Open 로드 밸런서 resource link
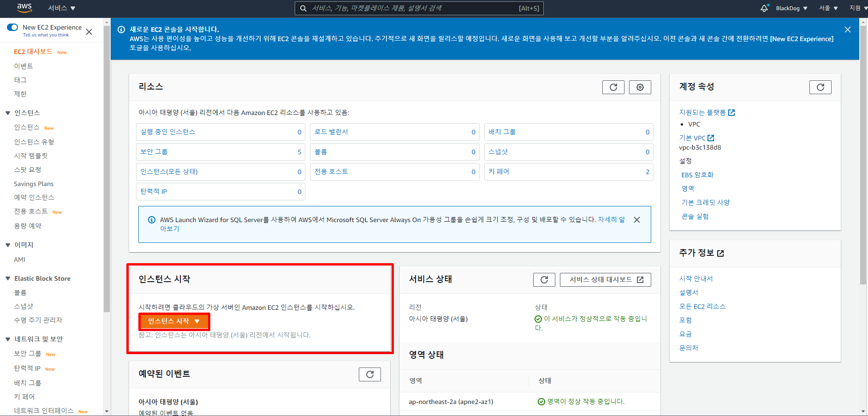Image resolution: width=868 pixels, height=416 pixels. [331, 132]
